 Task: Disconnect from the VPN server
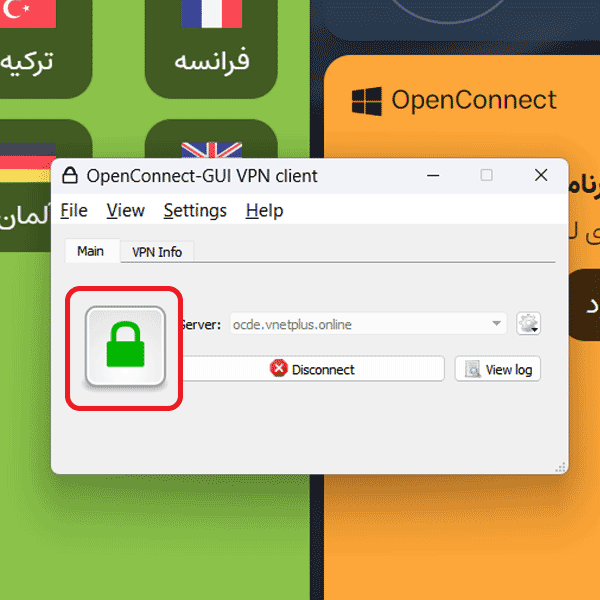tap(313, 369)
